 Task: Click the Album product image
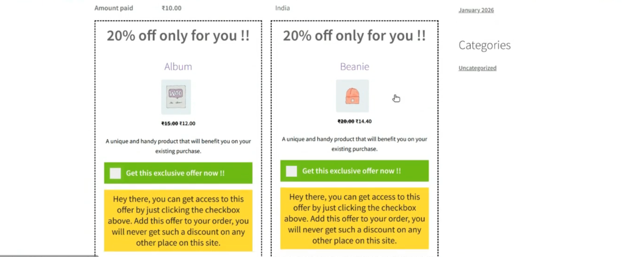click(176, 97)
